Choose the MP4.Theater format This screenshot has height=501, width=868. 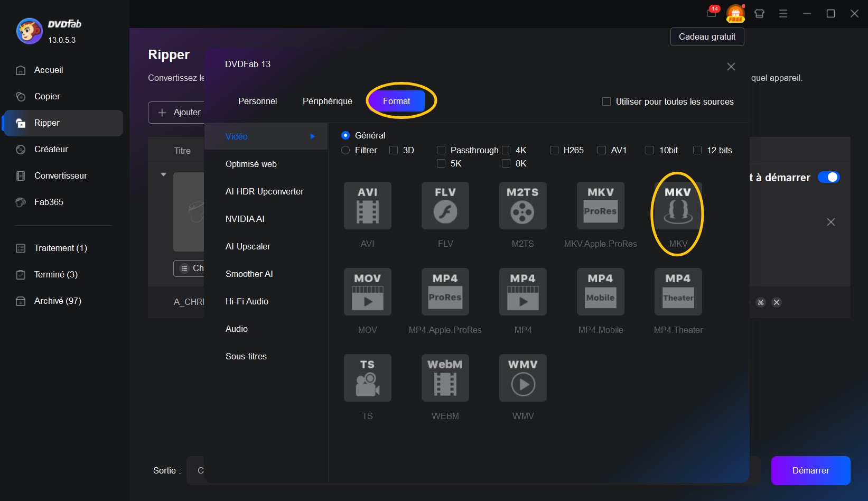click(x=678, y=292)
